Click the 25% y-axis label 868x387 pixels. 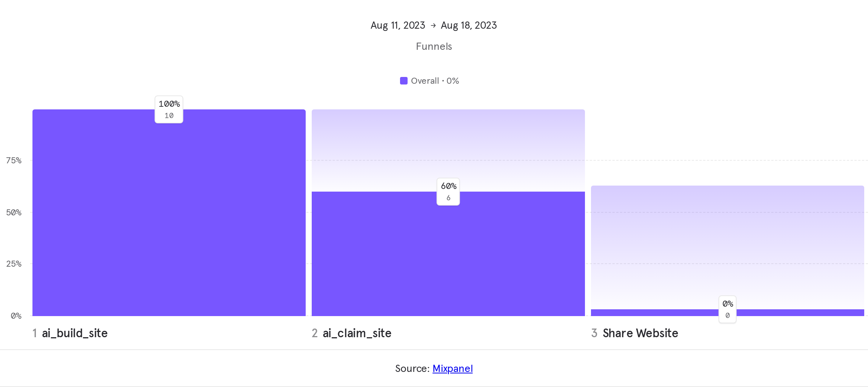14,264
